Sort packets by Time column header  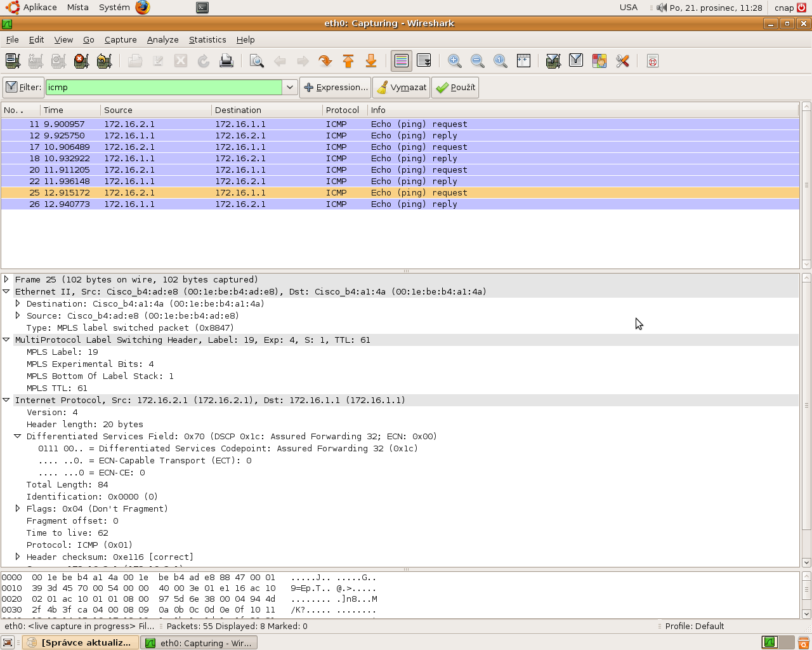(x=70, y=110)
